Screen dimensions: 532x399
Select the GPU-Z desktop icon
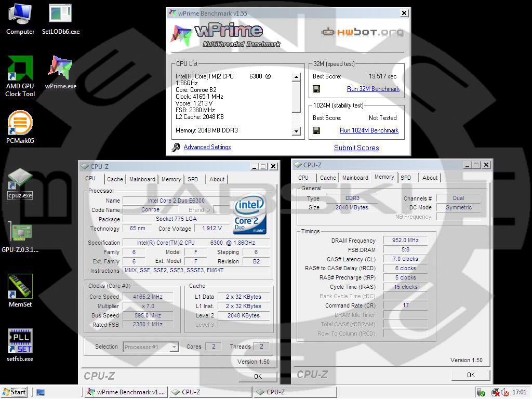coord(20,237)
